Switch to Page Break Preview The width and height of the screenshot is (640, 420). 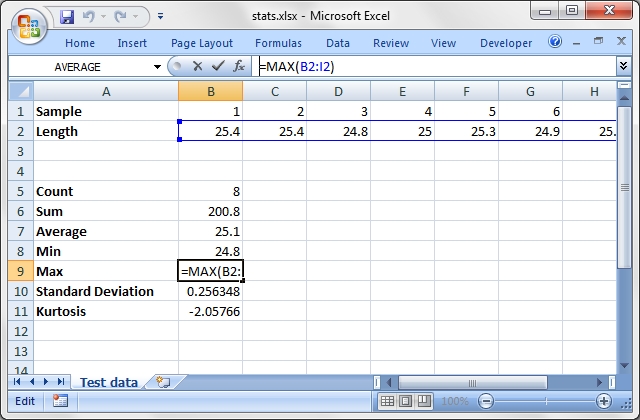tap(424, 401)
